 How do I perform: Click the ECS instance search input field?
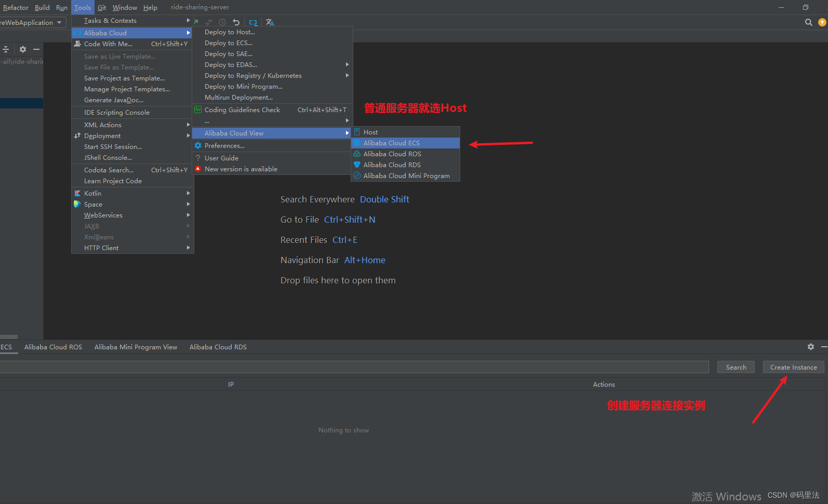354,367
